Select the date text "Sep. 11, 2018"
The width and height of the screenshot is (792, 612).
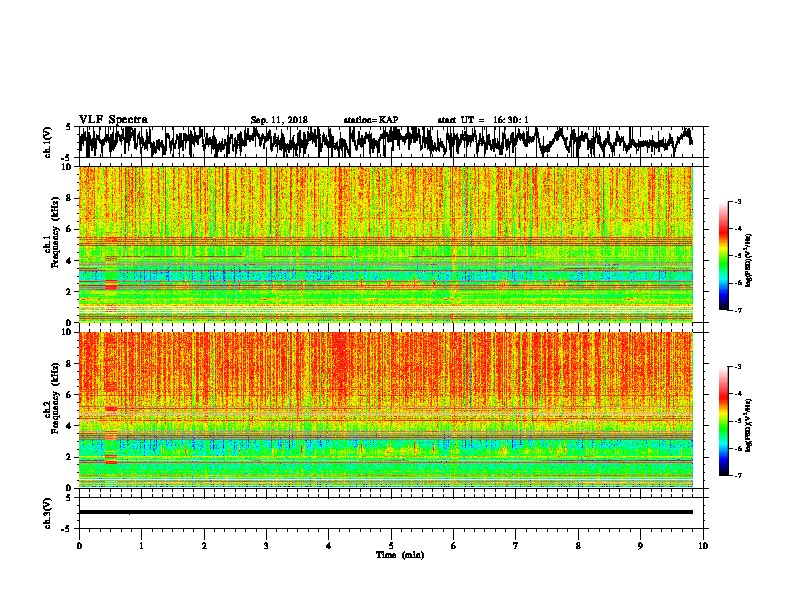pyautogui.click(x=279, y=120)
